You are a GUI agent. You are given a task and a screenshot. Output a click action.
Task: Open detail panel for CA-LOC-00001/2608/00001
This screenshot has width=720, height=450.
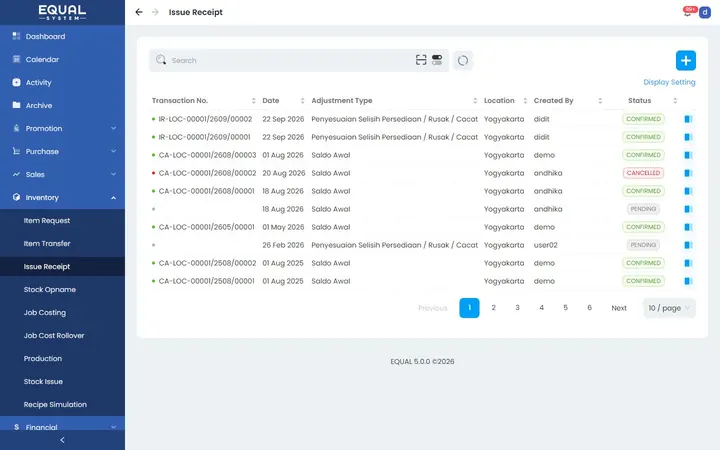coord(688,191)
